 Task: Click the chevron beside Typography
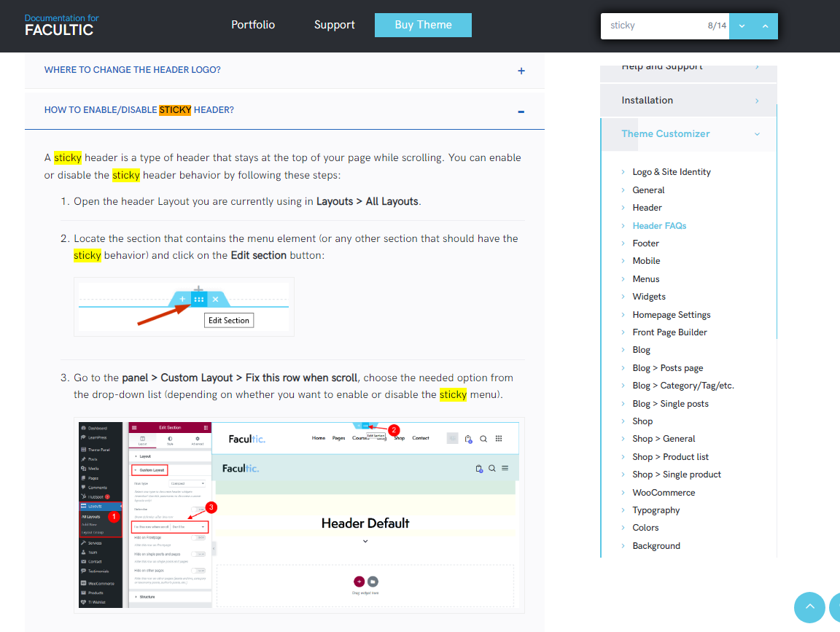(623, 510)
